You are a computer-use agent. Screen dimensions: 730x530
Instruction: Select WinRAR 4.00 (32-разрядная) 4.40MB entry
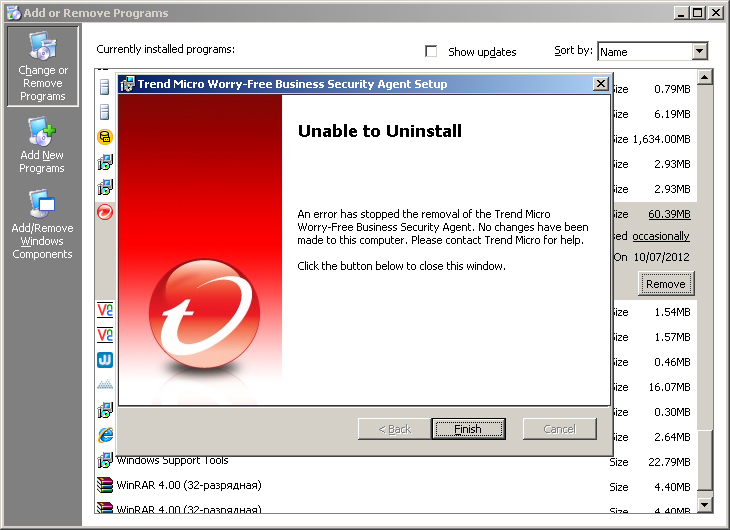tap(396, 485)
